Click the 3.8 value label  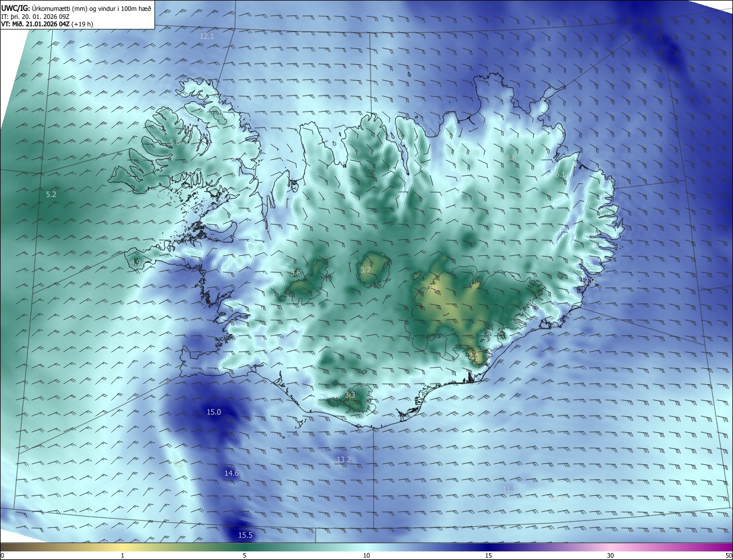coord(295,273)
